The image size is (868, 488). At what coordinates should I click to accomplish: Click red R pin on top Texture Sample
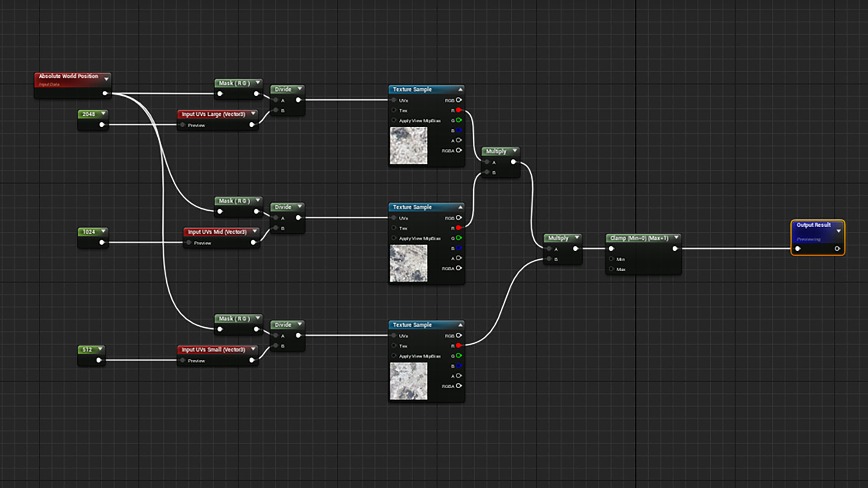[x=458, y=110]
